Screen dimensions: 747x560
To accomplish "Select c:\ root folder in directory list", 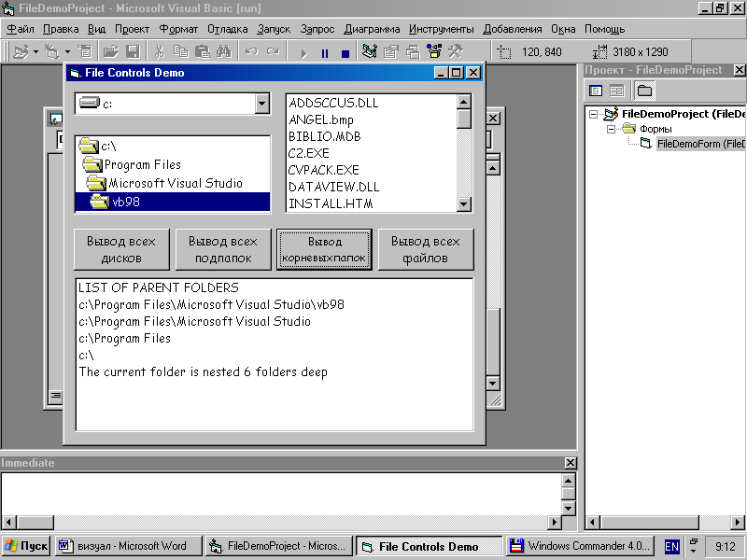I will point(173,146).
